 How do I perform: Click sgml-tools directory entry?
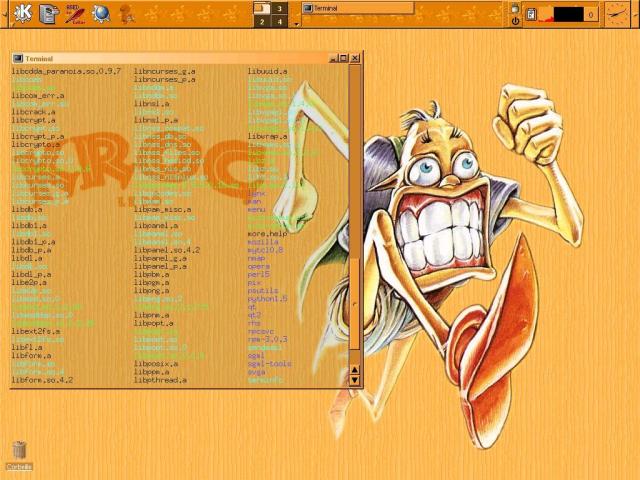click(x=269, y=364)
